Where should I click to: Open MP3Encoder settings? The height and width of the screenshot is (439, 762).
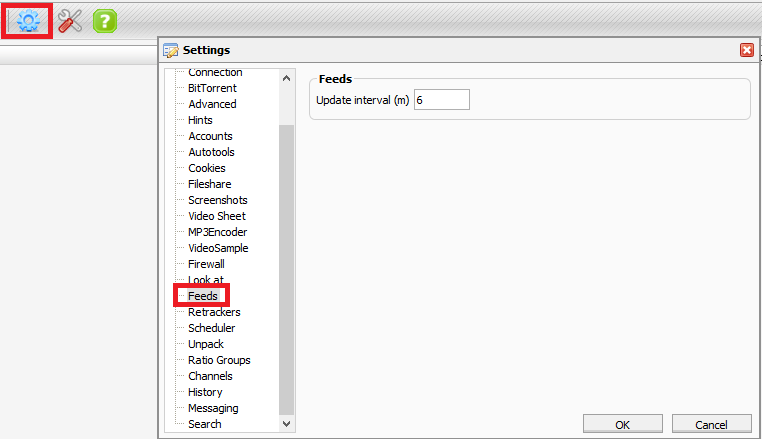point(217,232)
